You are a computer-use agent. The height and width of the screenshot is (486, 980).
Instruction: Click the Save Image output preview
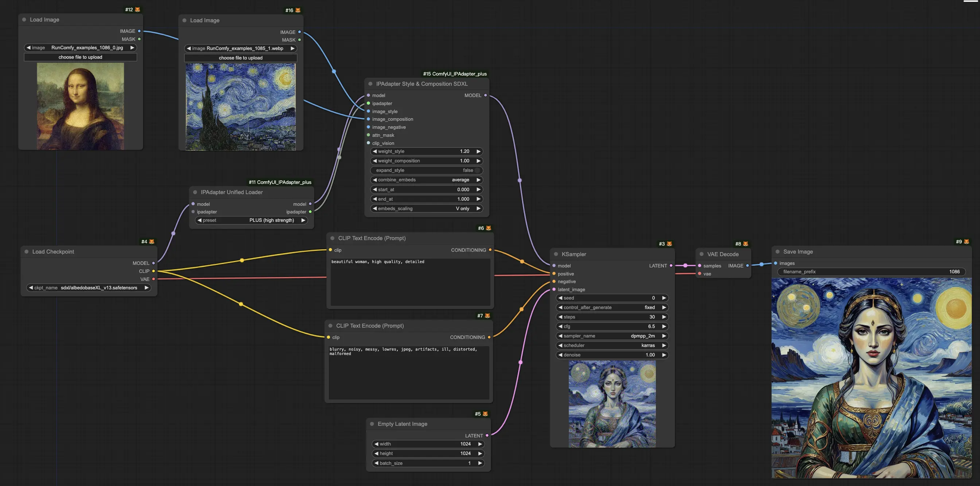872,378
